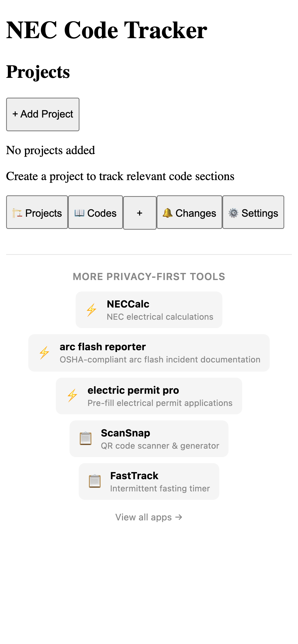Open the NECCalc tool card
The height and width of the screenshot is (644, 298).
click(x=149, y=310)
